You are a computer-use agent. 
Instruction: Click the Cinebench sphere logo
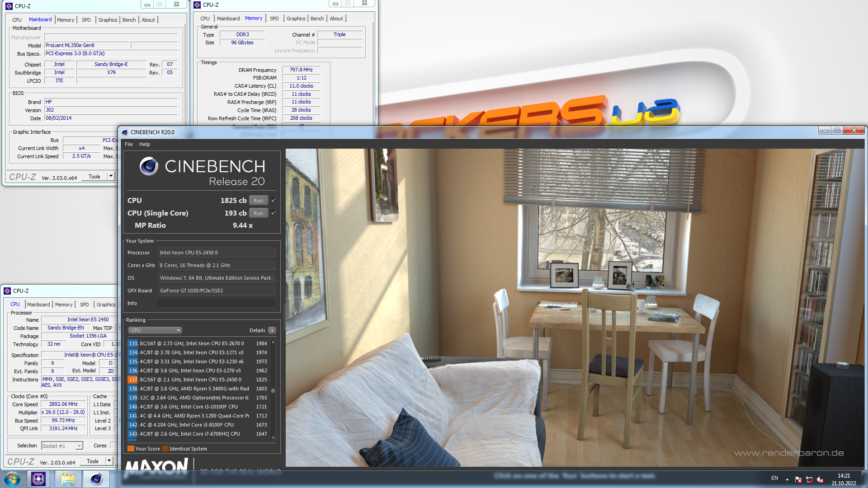tap(149, 166)
